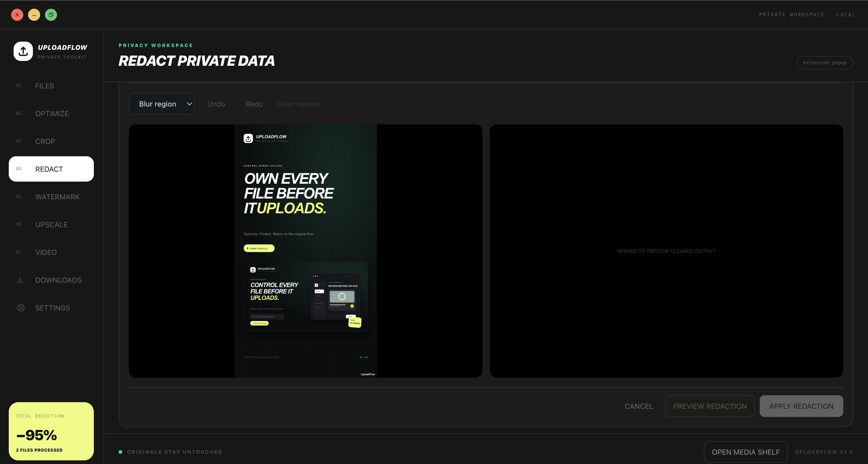
Task: Click the 'REDACT PRIVATE DATA' heading
Action: point(196,61)
